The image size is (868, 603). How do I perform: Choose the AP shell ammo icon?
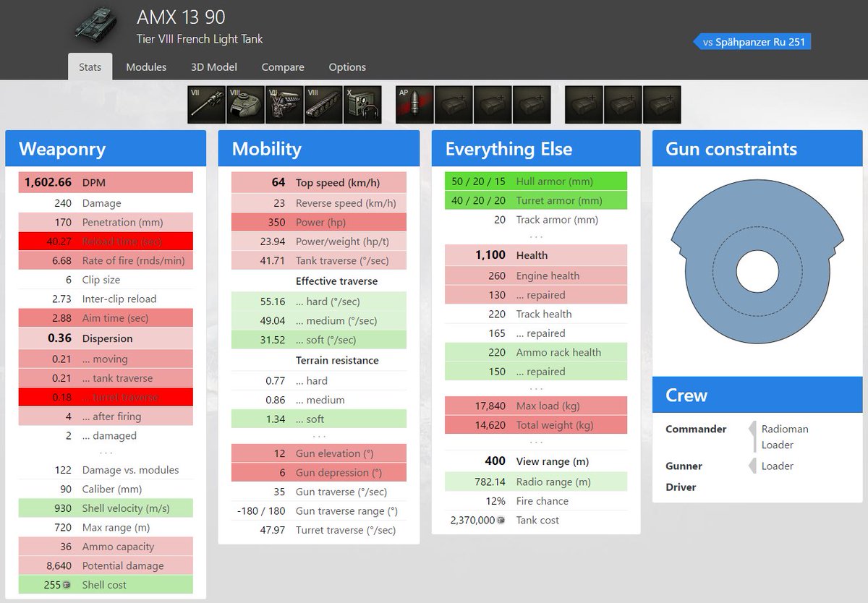click(x=414, y=105)
